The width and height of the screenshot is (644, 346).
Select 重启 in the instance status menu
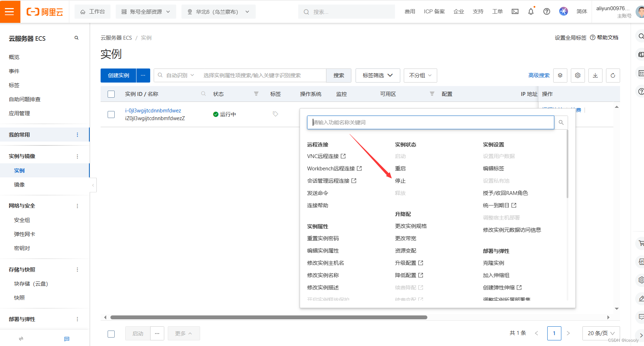[x=400, y=169]
